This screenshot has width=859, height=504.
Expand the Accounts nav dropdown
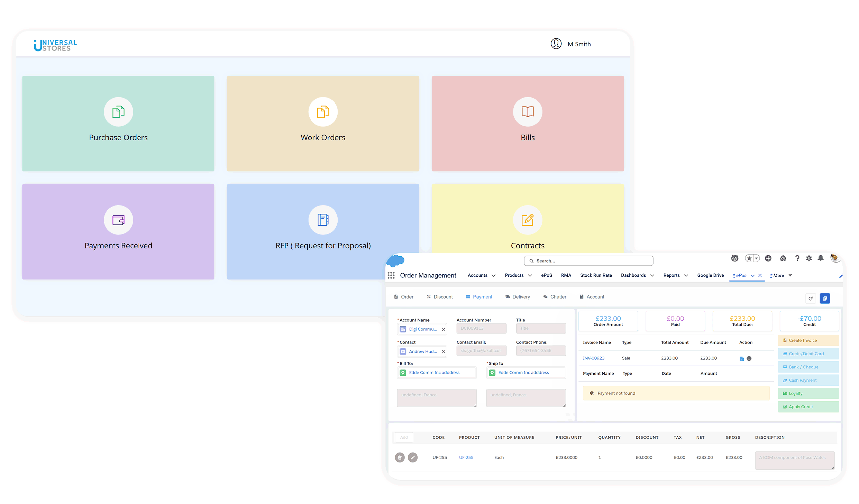[494, 276]
